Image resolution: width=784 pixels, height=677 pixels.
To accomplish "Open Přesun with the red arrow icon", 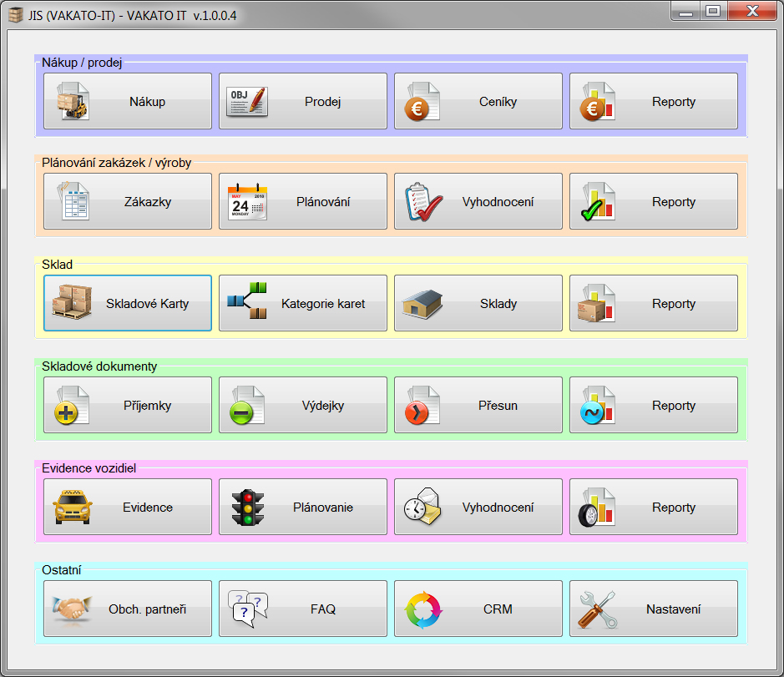I will tap(478, 405).
